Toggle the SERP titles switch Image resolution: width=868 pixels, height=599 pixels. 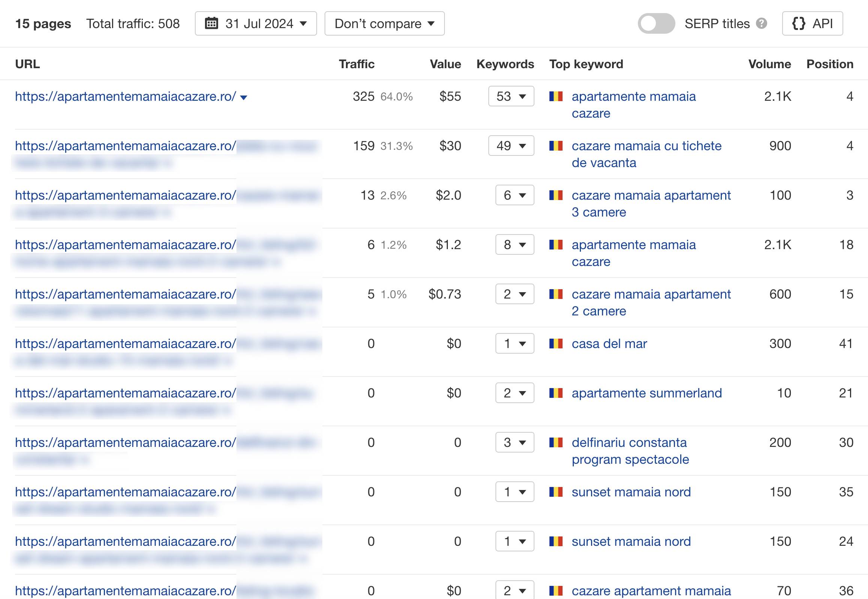(656, 24)
